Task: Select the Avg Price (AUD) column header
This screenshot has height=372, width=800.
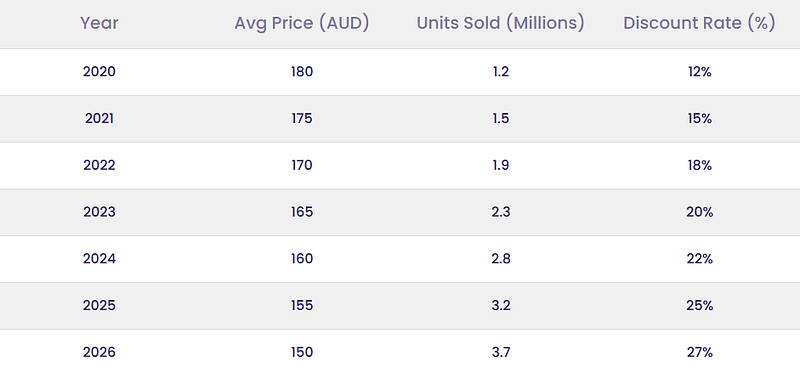Action: 302,23
